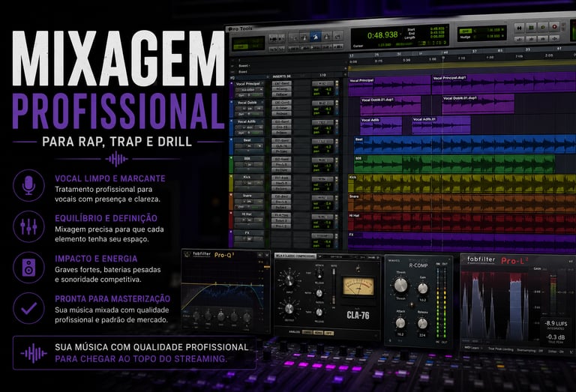Click the Play transport button
Screen dimensions: 576x392
(x=542, y=27)
